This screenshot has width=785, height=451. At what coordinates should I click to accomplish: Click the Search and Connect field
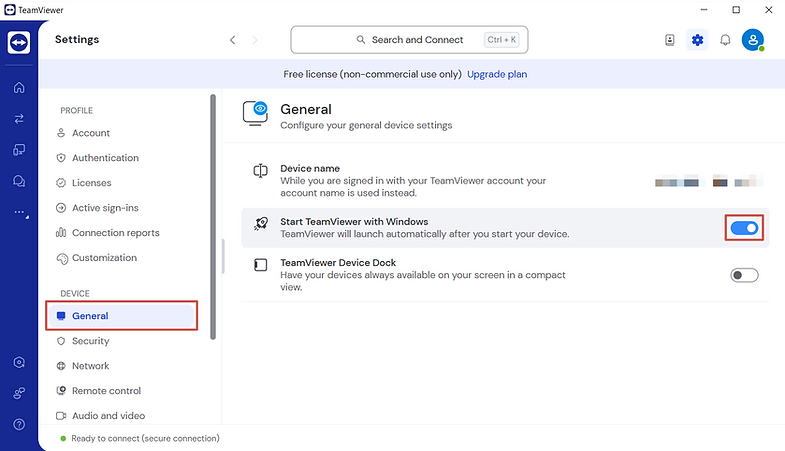[409, 40]
